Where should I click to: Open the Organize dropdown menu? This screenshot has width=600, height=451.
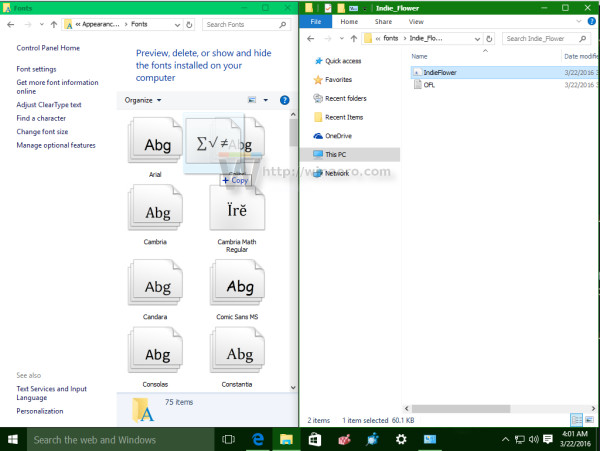click(x=142, y=100)
